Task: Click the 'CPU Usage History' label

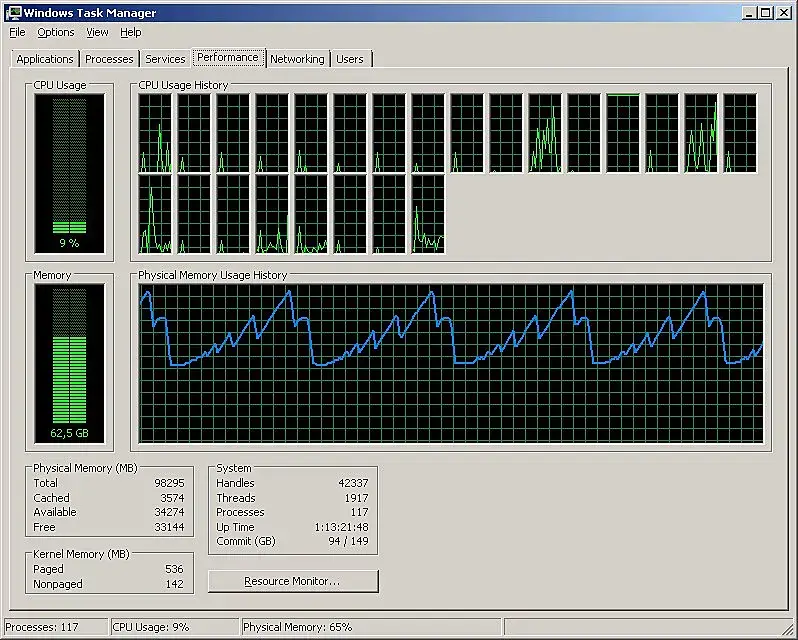Action: [x=183, y=85]
